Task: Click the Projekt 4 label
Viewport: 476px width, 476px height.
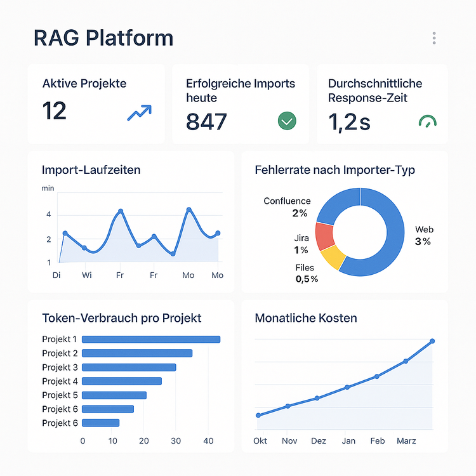Action: point(60,381)
